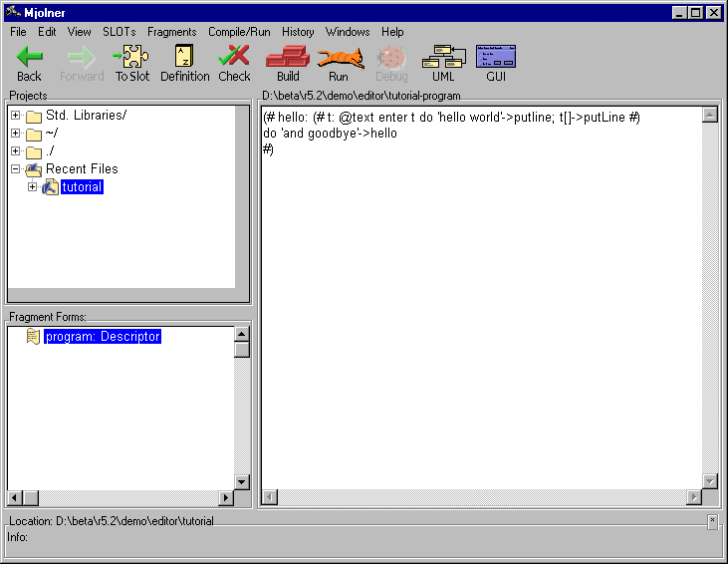
Task: Expand the tutorial tree node
Action: 33,187
